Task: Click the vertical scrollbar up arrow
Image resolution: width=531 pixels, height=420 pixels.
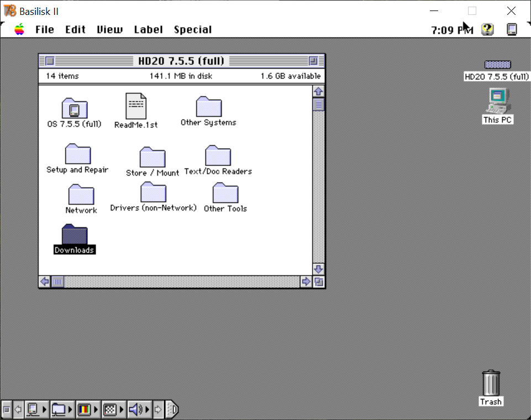Action: click(x=318, y=91)
